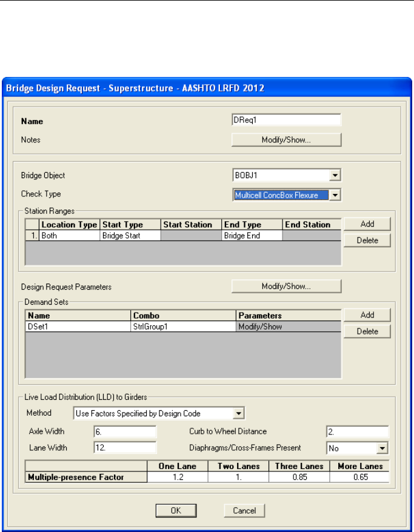This screenshot has width=414, height=532.
Task: Edit the Axle Width field
Action: coord(125,431)
